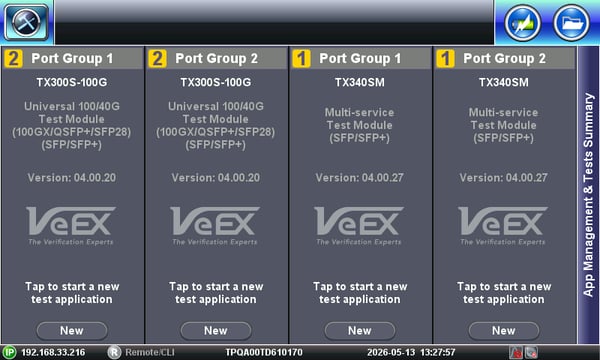Viewport: 600px width, 360px height.
Task: Click 'Multi-service Test Module' text in TX340SM Port Group 1
Action: [x=359, y=119]
